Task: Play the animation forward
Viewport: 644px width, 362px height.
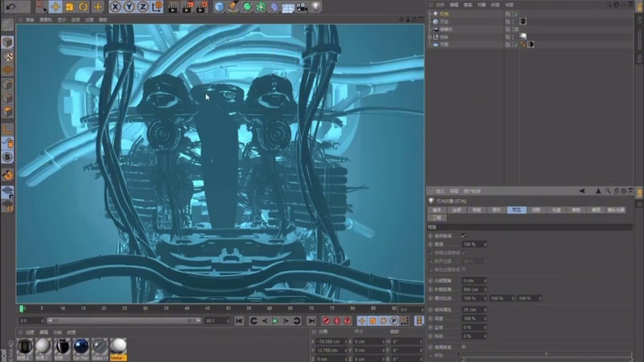Action: 275,321
